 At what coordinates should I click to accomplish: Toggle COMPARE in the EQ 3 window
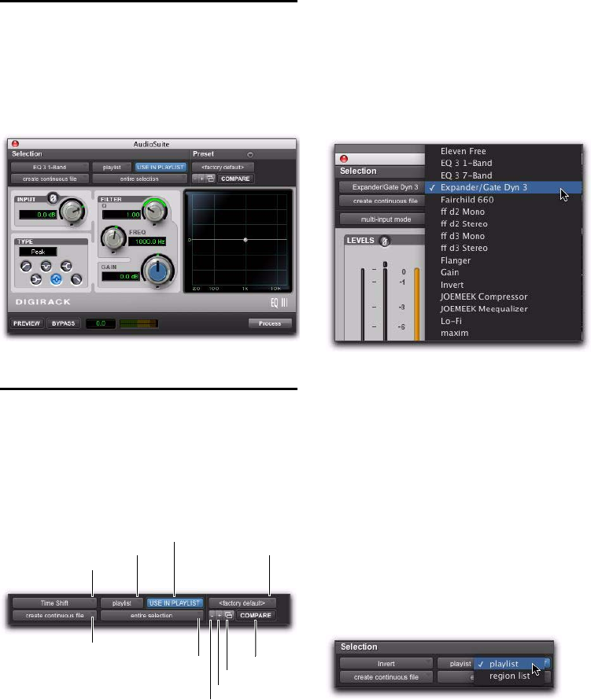tap(235, 179)
